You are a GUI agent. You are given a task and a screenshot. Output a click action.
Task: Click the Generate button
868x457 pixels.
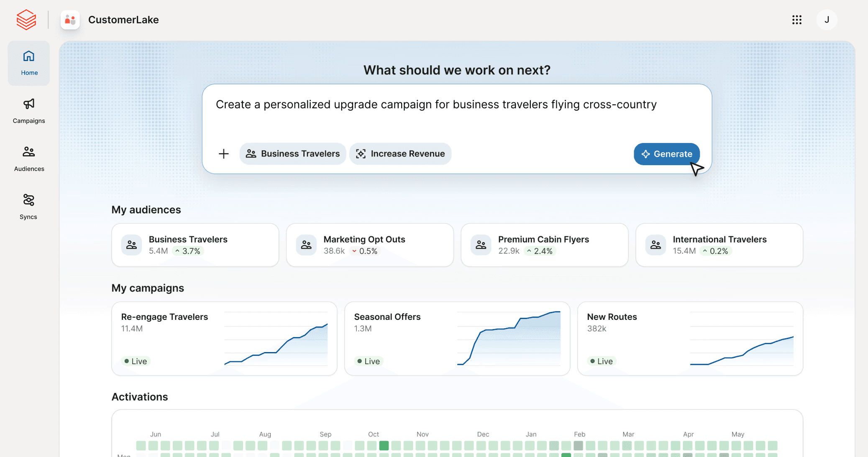click(667, 154)
